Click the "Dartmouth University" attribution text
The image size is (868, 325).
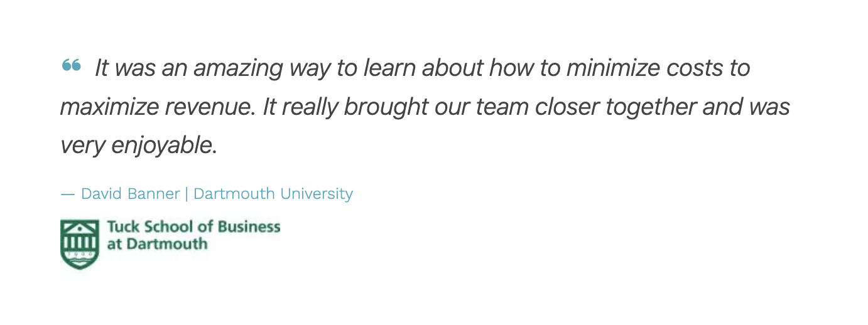(273, 194)
